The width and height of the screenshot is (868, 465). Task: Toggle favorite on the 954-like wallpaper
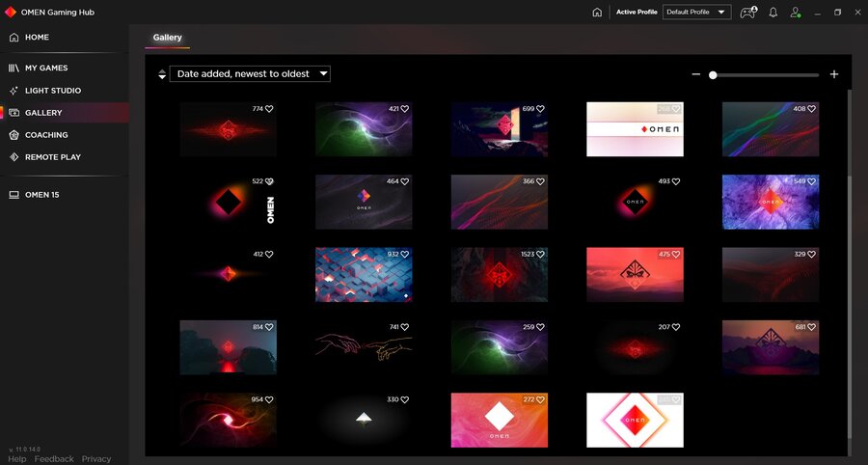click(269, 399)
